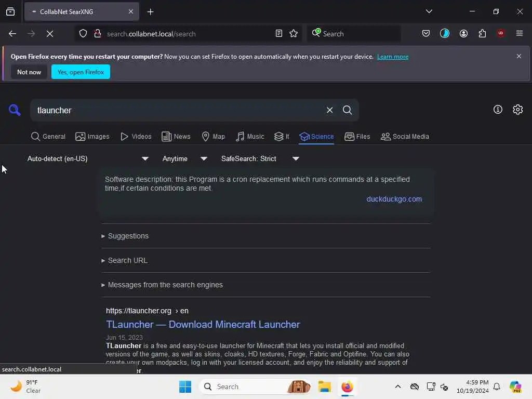Open the SearXNG about info icon
The image size is (532, 399).
click(x=497, y=109)
